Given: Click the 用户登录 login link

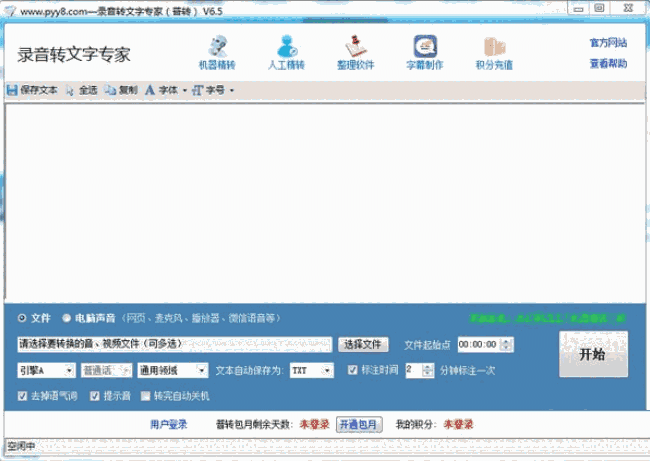Looking at the screenshot, I should (168, 424).
